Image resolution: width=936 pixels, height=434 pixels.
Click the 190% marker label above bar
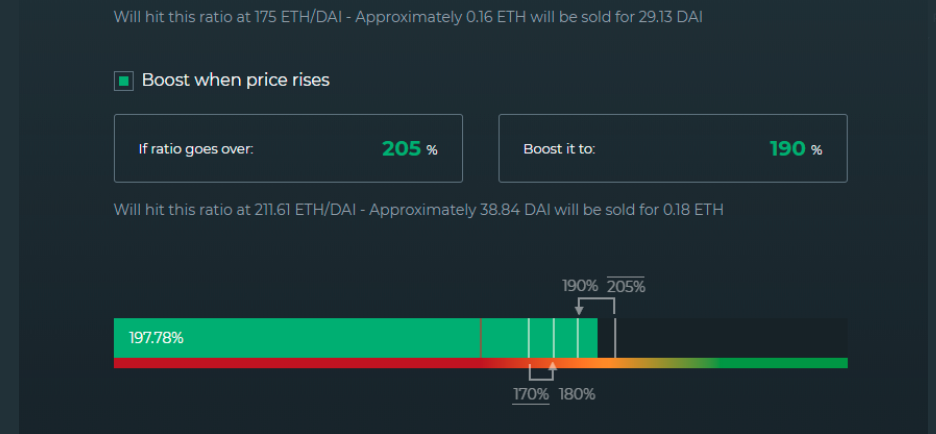pos(580,287)
